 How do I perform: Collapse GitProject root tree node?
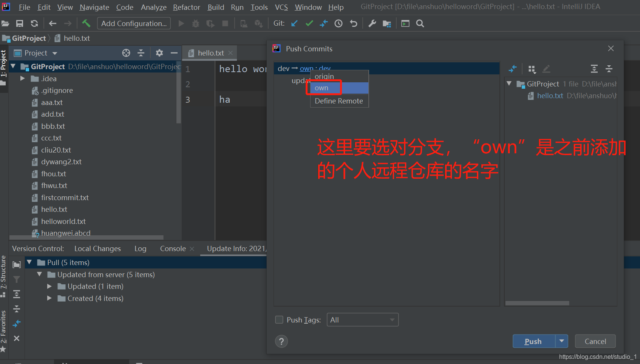click(13, 66)
